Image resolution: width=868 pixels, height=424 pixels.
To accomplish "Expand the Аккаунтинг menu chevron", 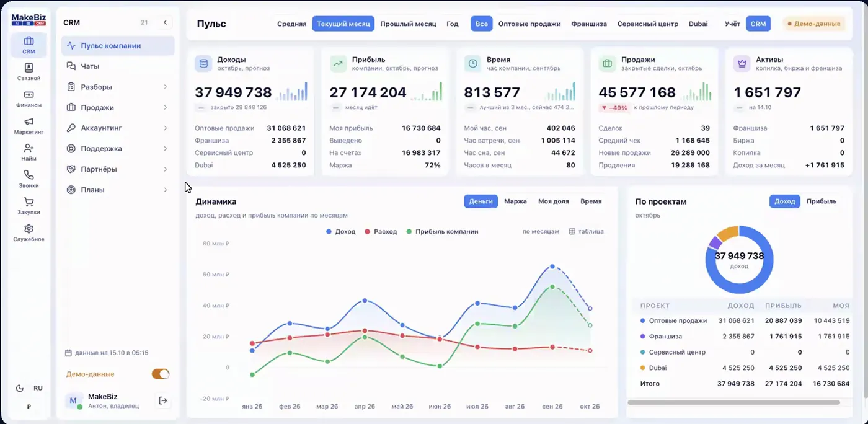I will click(x=166, y=128).
